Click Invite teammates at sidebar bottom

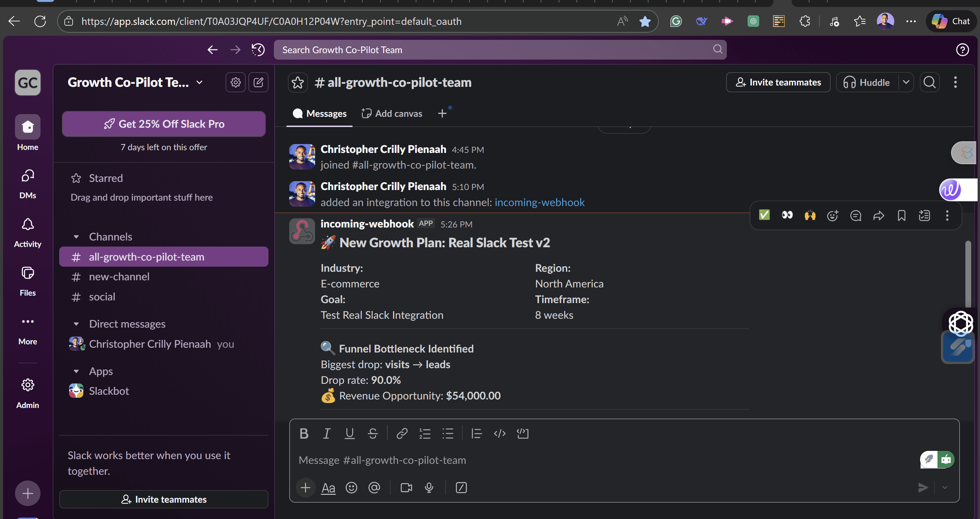pyautogui.click(x=164, y=499)
